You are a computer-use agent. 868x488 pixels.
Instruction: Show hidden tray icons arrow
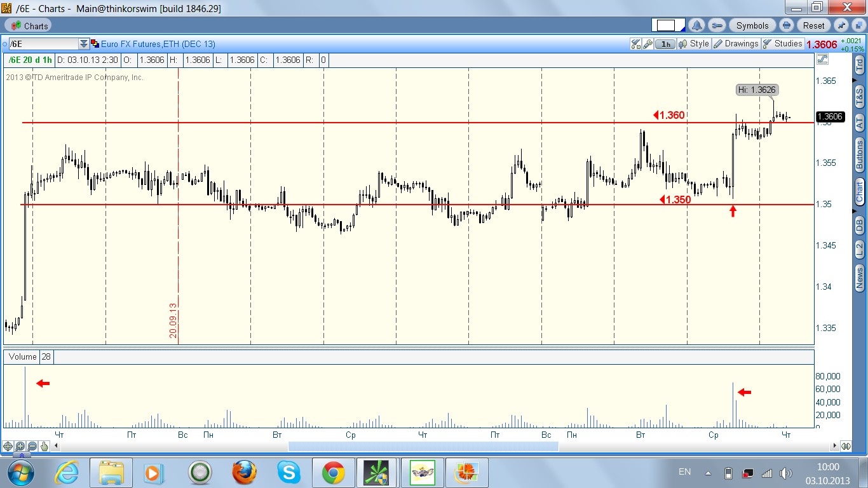(708, 473)
